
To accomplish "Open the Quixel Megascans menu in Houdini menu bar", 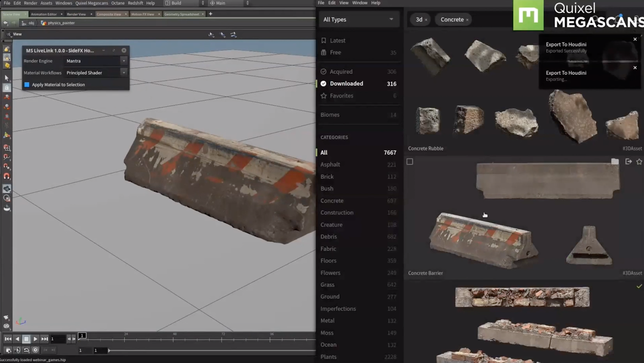I will coord(92,3).
